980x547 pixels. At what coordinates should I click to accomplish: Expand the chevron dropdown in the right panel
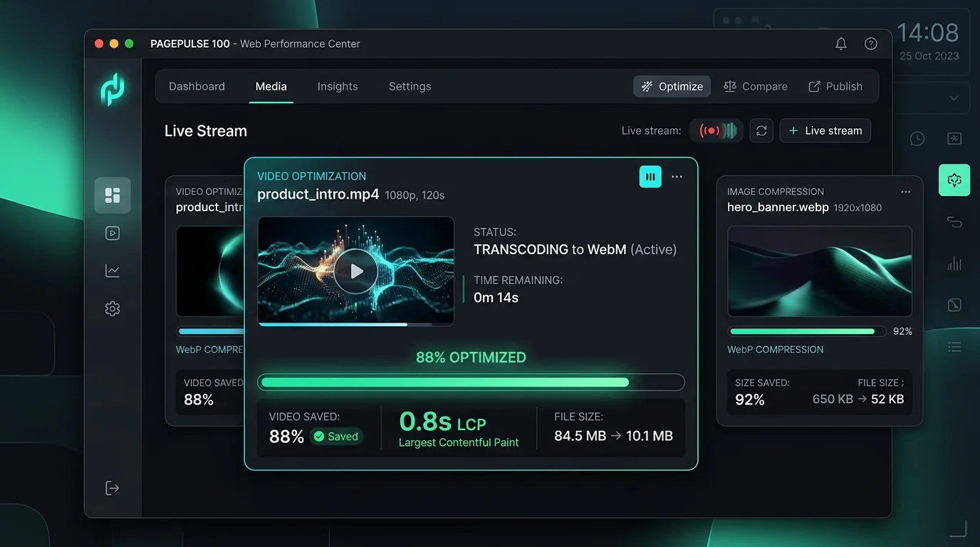(954, 98)
